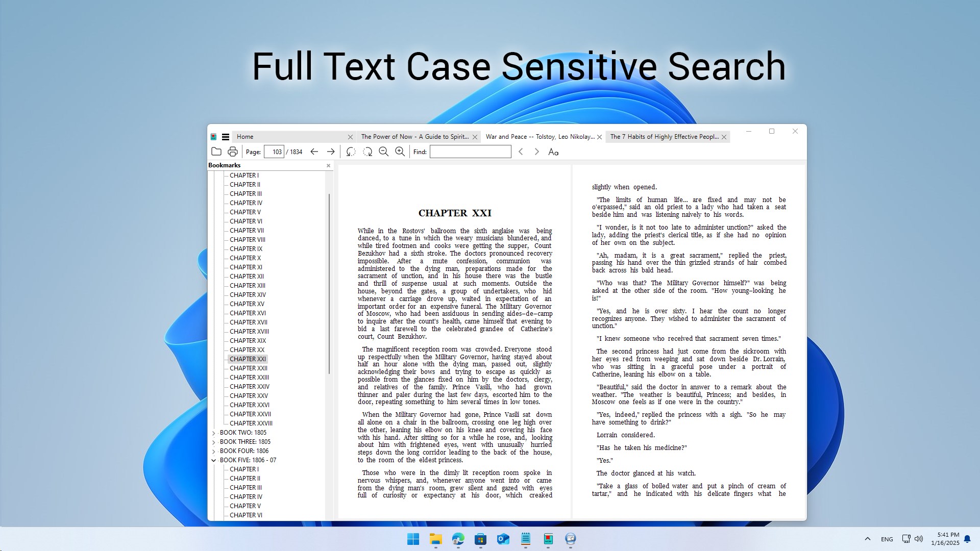Mute system volume from the tray speaker icon
This screenshot has width=980, height=551.
coord(919,539)
